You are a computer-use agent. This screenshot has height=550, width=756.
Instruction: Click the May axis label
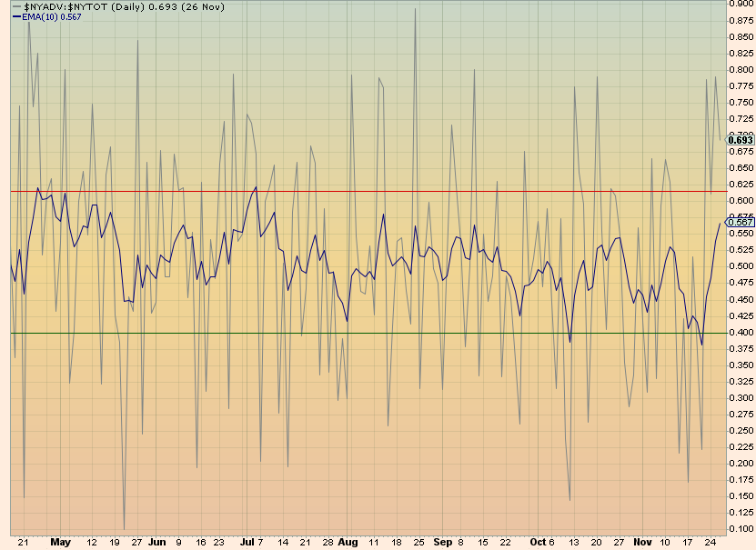coord(62,540)
